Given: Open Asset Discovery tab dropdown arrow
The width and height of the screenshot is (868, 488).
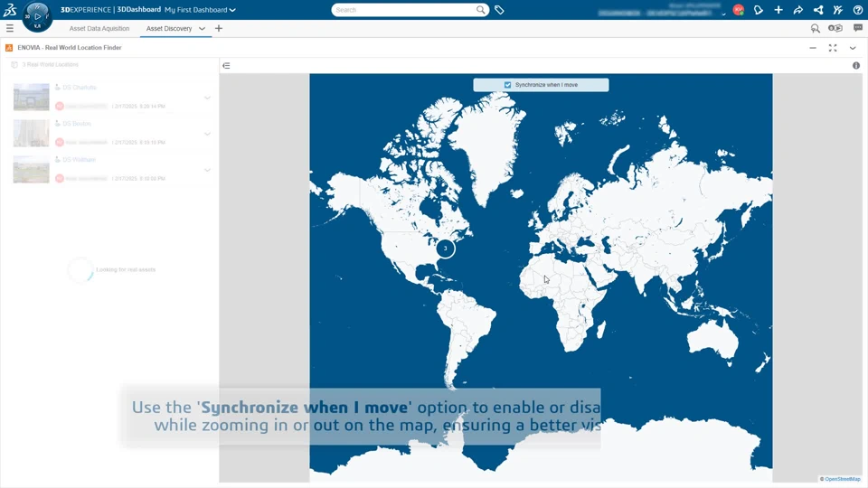Looking at the screenshot, I should coord(202,28).
